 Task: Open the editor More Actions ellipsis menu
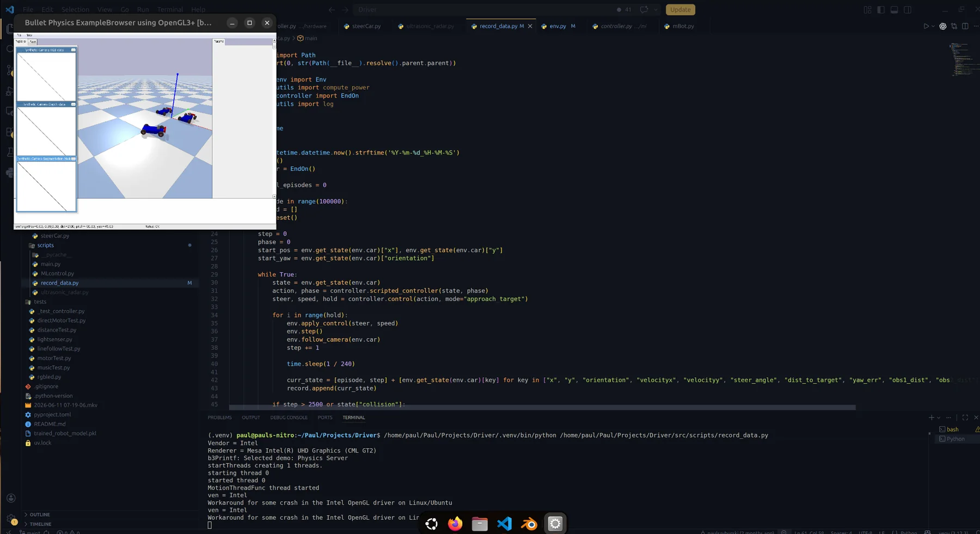[x=976, y=26]
